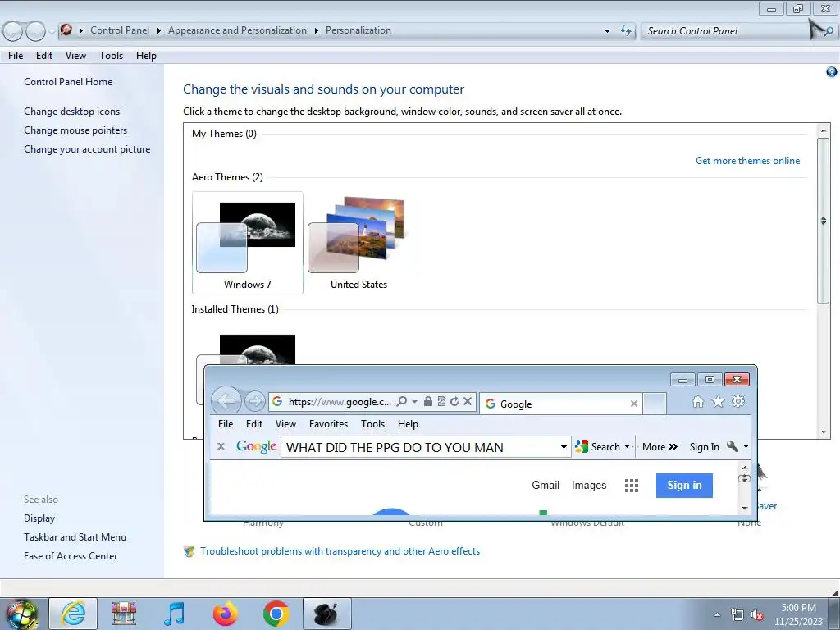Open the music note taskbar app
Image resolution: width=840 pixels, height=630 pixels.
coord(175,614)
